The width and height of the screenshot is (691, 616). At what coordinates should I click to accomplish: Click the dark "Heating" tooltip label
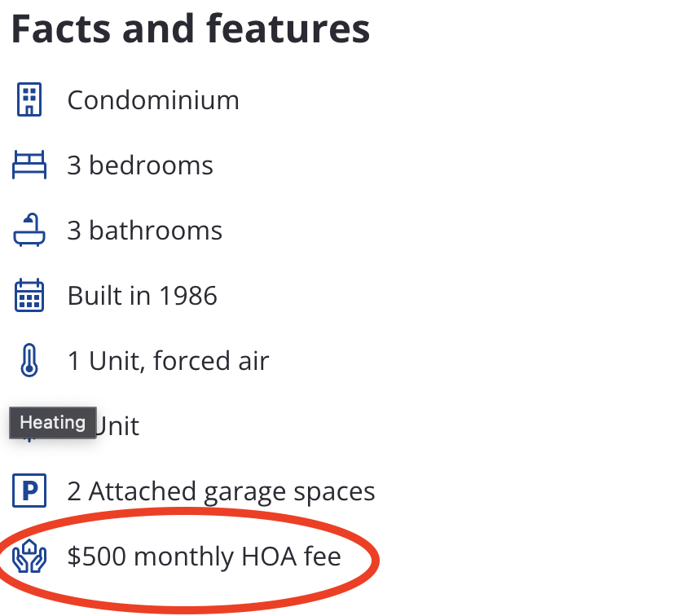(x=53, y=423)
